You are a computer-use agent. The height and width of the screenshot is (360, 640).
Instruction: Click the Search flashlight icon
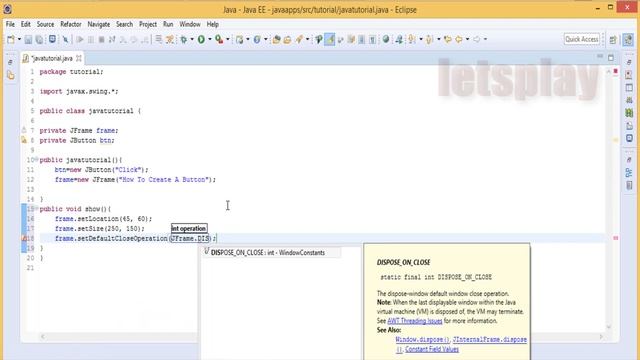(299, 40)
